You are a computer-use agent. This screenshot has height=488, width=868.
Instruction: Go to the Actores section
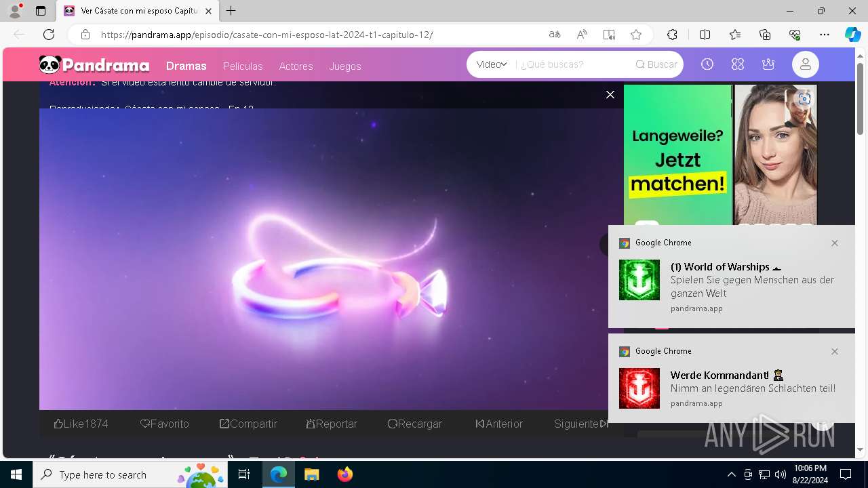click(x=296, y=66)
